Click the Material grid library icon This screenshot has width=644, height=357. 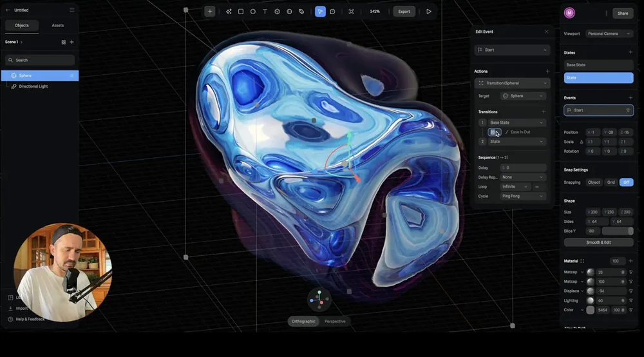582,261
